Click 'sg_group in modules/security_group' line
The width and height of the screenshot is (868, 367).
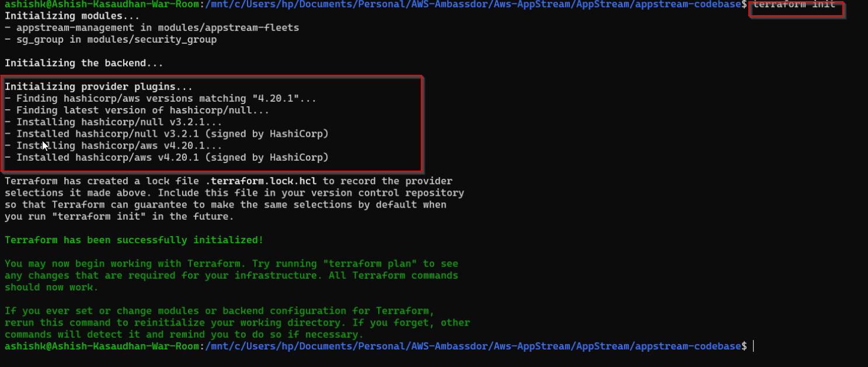coord(111,39)
